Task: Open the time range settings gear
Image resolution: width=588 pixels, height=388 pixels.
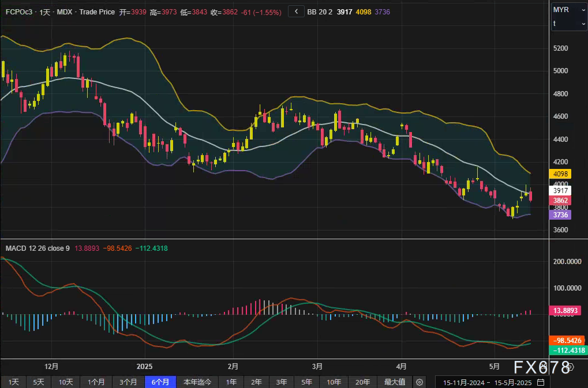Action: point(420,382)
